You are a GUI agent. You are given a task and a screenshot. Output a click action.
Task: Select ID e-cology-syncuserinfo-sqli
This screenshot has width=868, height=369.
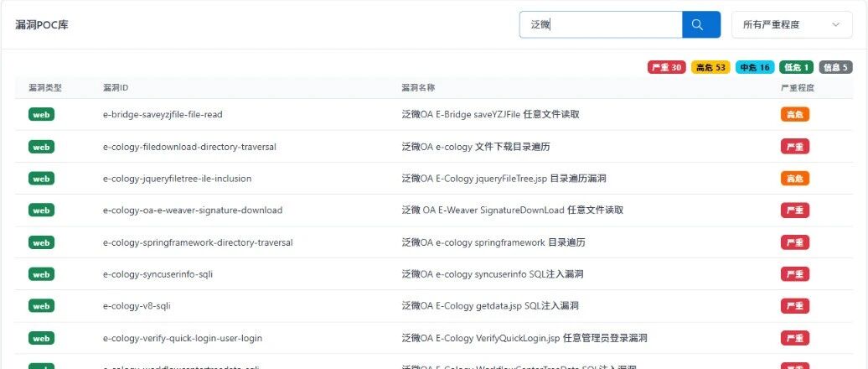pyautogui.click(x=158, y=274)
